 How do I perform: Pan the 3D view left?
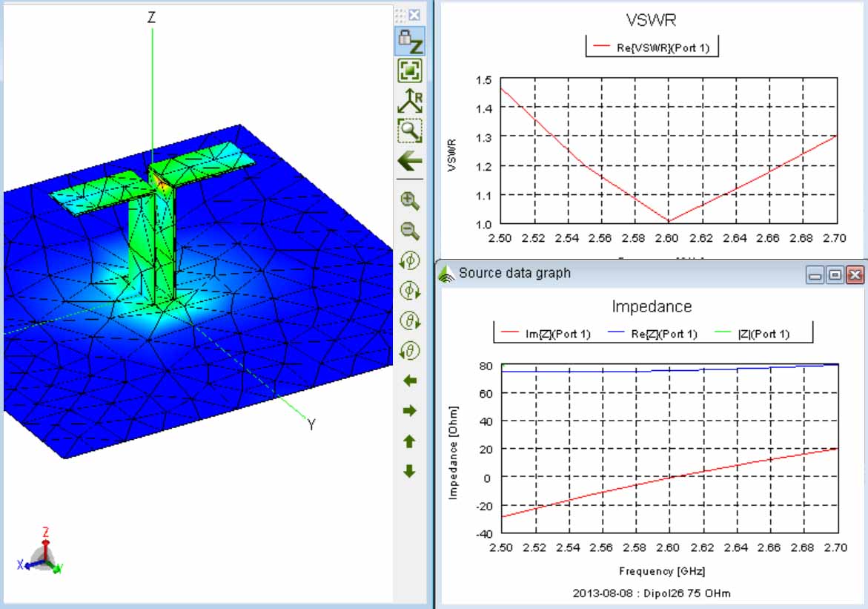click(410, 381)
